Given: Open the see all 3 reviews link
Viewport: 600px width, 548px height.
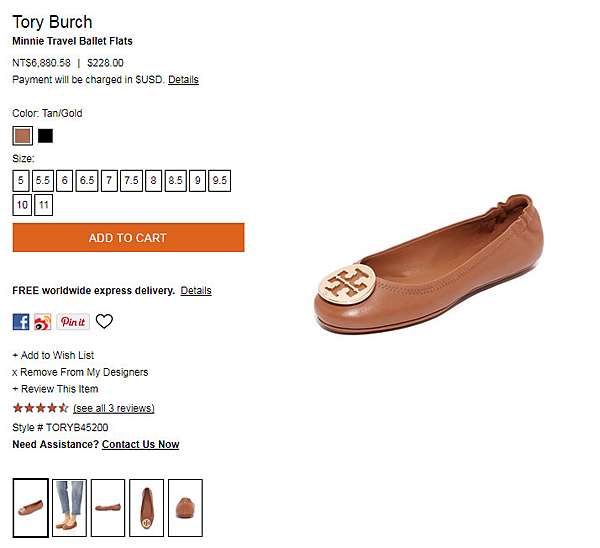Looking at the screenshot, I should coord(114,408).
